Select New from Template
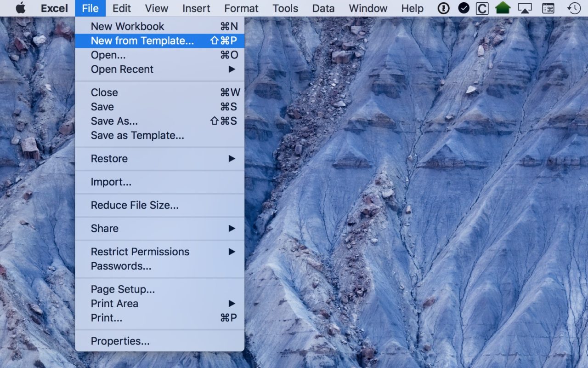Image resolution: width=588 pixels, height=368 pixels. pos(160,40)
